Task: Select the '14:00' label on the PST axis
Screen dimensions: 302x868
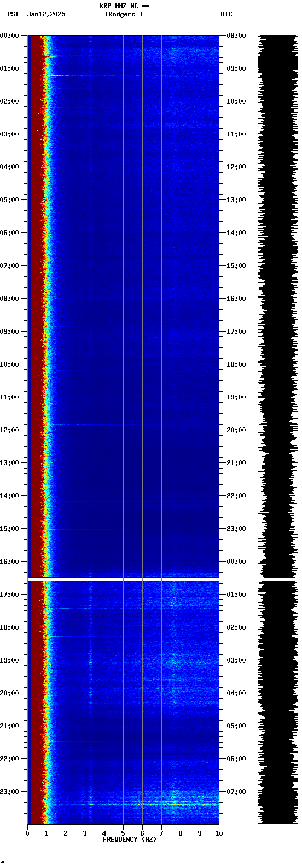Action: pos(9,496)
